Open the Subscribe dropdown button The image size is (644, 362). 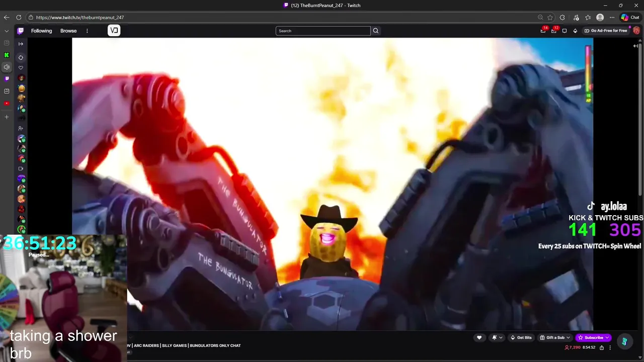594,338
